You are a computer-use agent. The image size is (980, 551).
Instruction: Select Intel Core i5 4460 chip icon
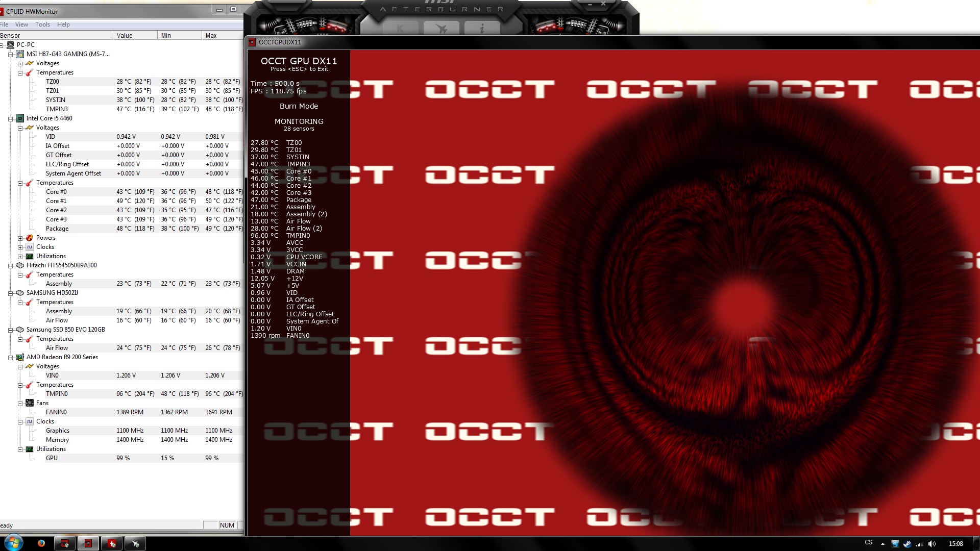point(20,118)
